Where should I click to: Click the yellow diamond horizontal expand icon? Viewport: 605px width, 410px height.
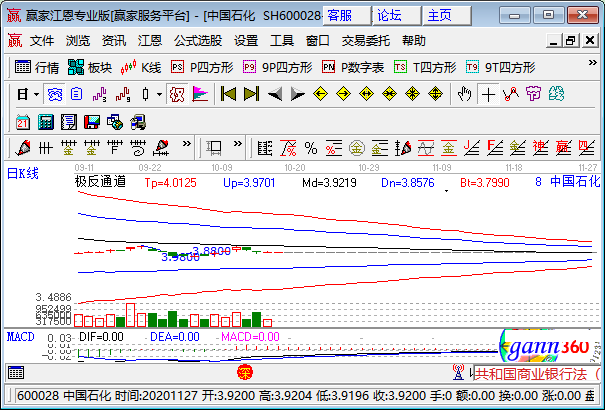click(366, 94)
